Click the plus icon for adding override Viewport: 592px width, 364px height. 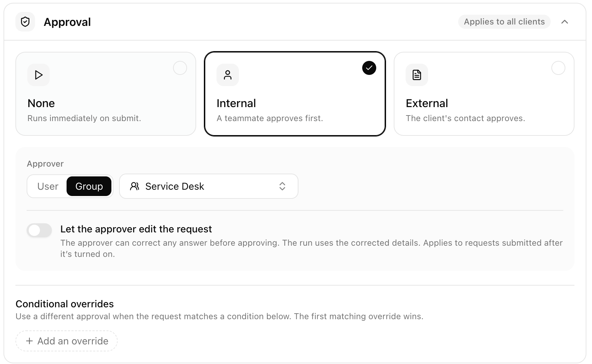coord(29,341)
